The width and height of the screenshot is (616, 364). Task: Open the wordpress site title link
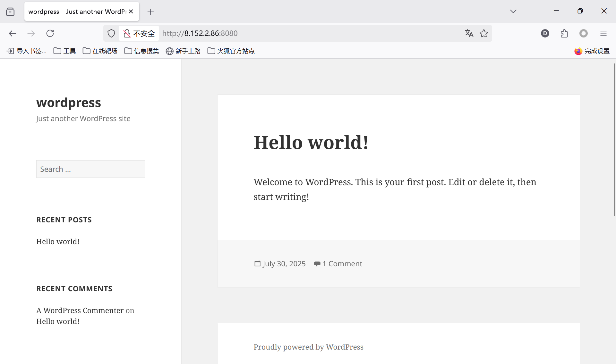[69, 103]
